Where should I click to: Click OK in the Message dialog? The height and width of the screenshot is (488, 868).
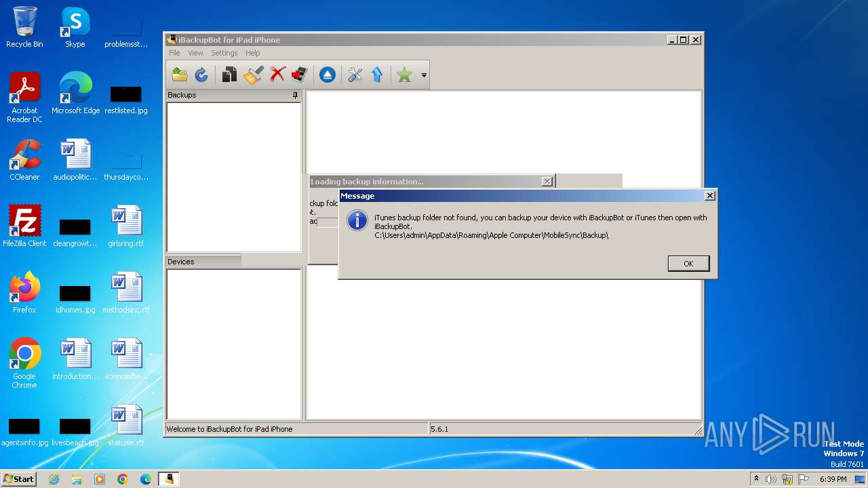[x=688, y=264]
